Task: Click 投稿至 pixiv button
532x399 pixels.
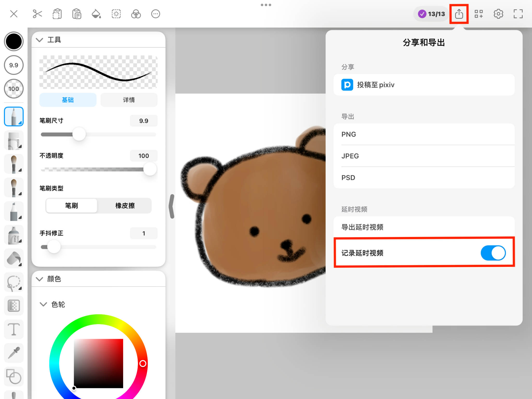Action: point(424,85)
